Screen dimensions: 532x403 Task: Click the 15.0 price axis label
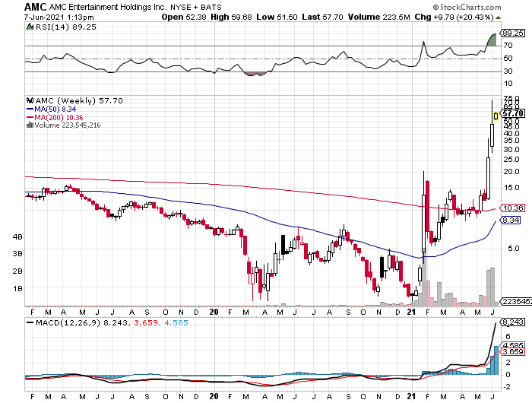coord(511,187)
